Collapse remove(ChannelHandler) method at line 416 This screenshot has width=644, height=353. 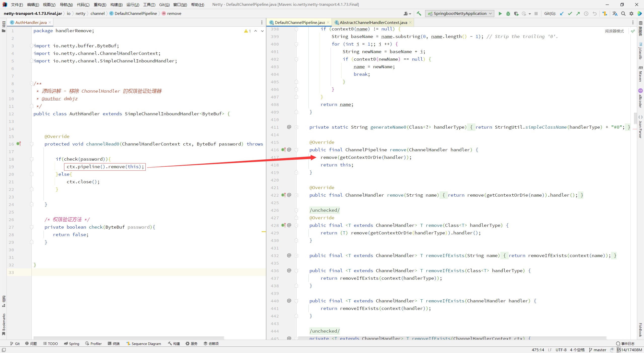pyautogui.click(x=297, y=150)
